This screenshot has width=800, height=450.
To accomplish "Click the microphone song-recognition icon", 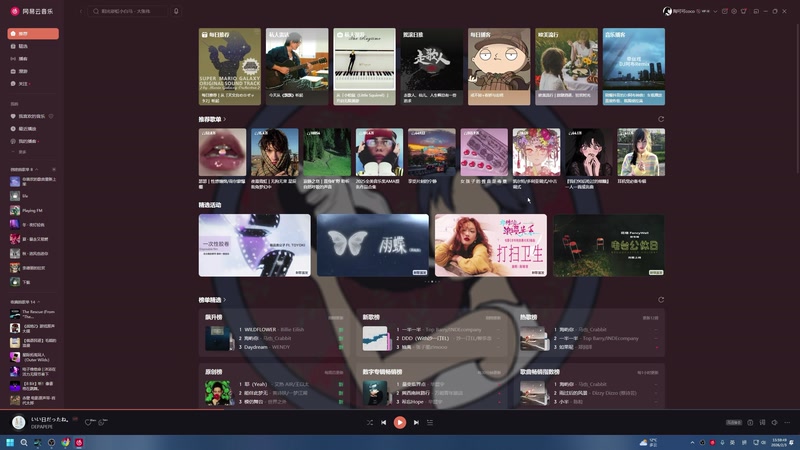I will click(176, 11).
